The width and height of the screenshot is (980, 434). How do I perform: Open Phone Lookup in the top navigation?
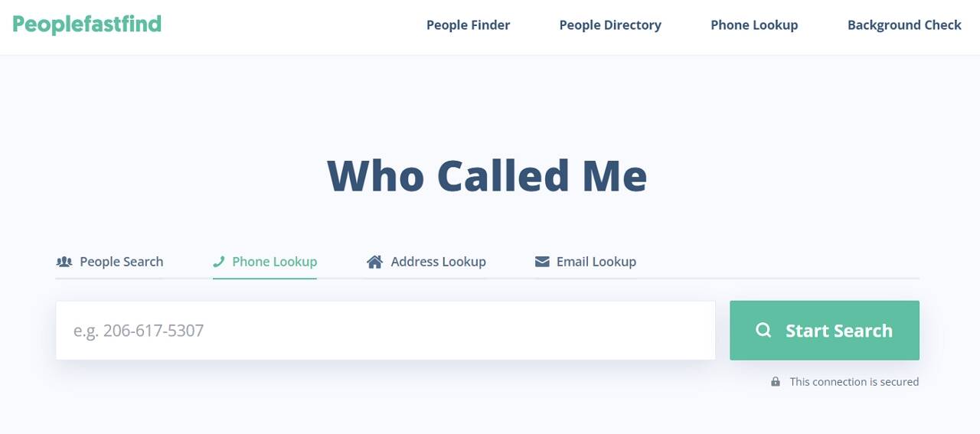(754, 25)
